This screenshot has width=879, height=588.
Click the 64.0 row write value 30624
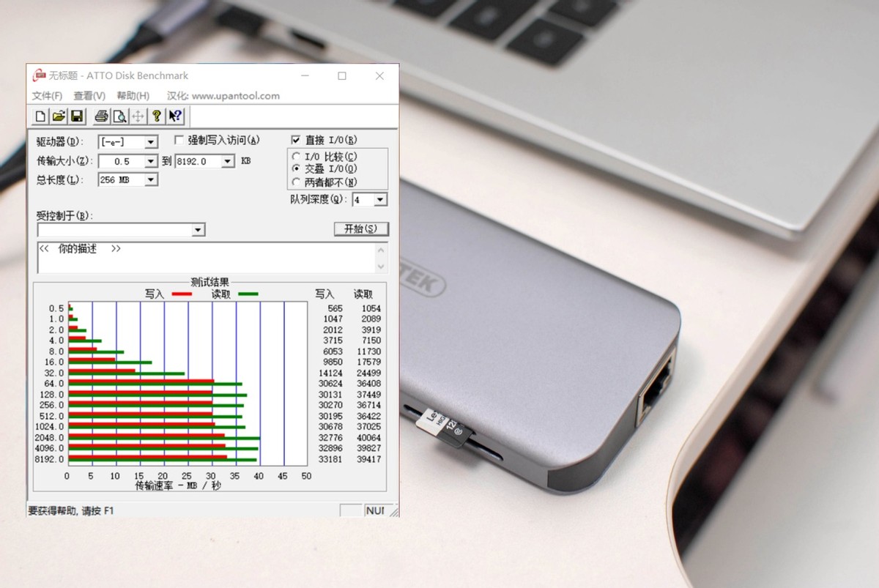coord(332,383)
